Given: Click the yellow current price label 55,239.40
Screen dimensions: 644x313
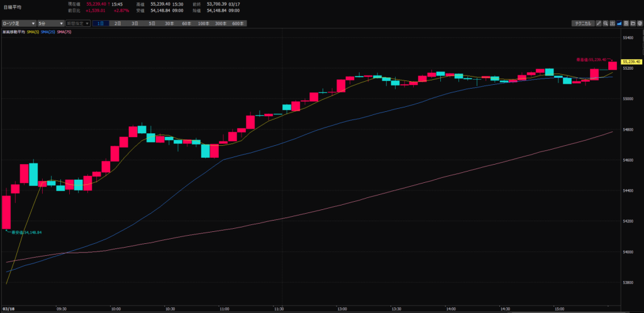Looking at the screenshot, I should (x=630, y=62).
